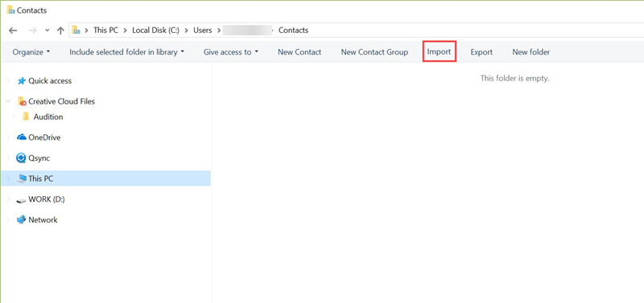The width and height of the screenshot is (644, 303).
Task: Click the Contacts folder icon in address bar
Action: coord(76,30)
